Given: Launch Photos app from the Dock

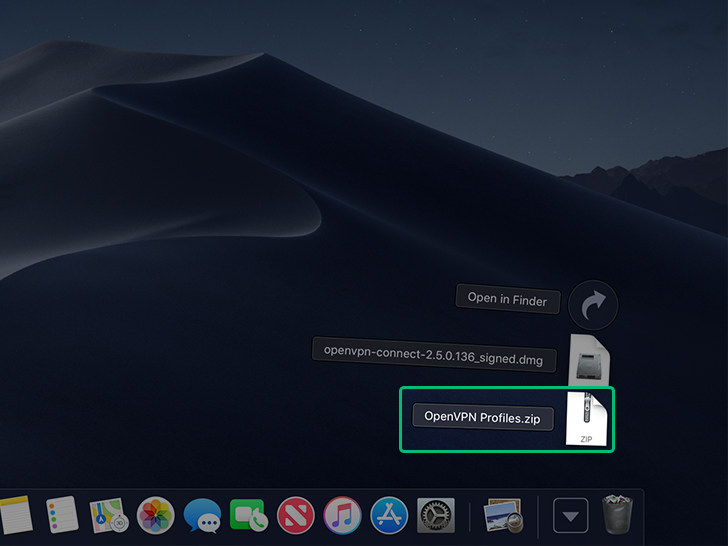Looking at the screenshot, I should click(x=156, y=515).
